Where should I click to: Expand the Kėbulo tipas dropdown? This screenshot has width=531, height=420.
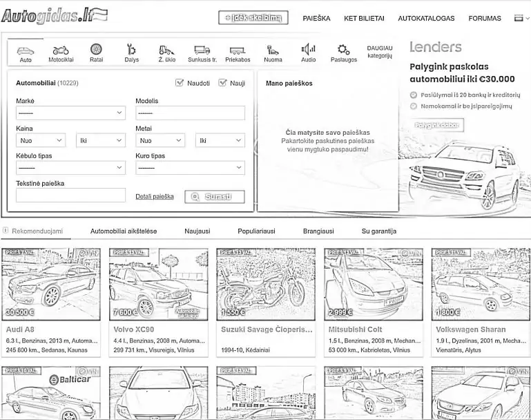pyautogui.click(x=70, y=168)
